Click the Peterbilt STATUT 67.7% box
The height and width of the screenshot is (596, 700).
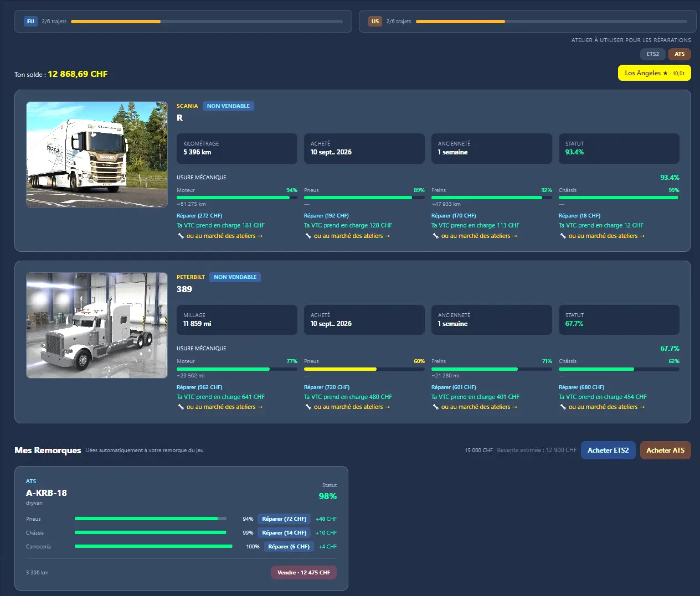click(x=619, y=320)
